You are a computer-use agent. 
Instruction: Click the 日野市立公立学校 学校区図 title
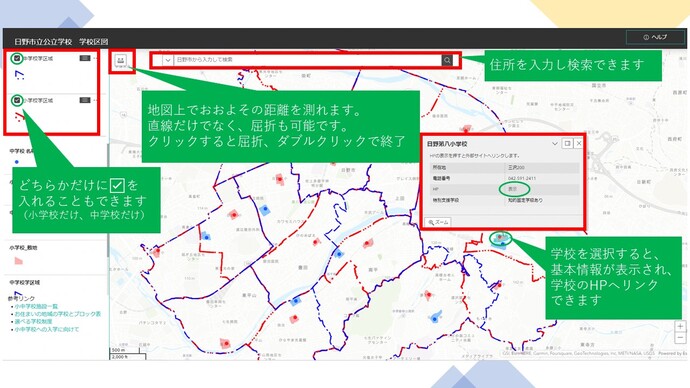click(x=61, y=41)
